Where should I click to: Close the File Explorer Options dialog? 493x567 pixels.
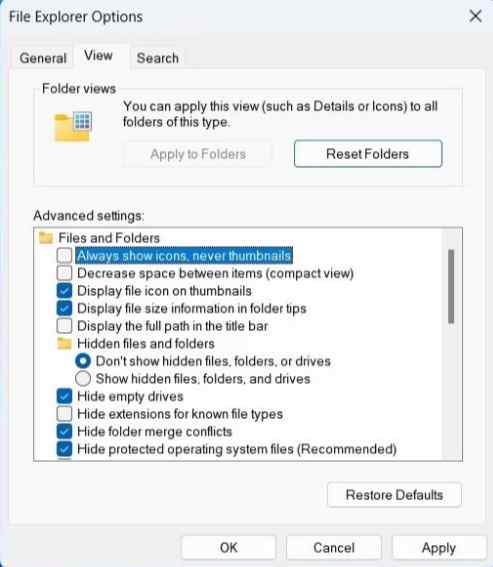(x=475, y=16)
